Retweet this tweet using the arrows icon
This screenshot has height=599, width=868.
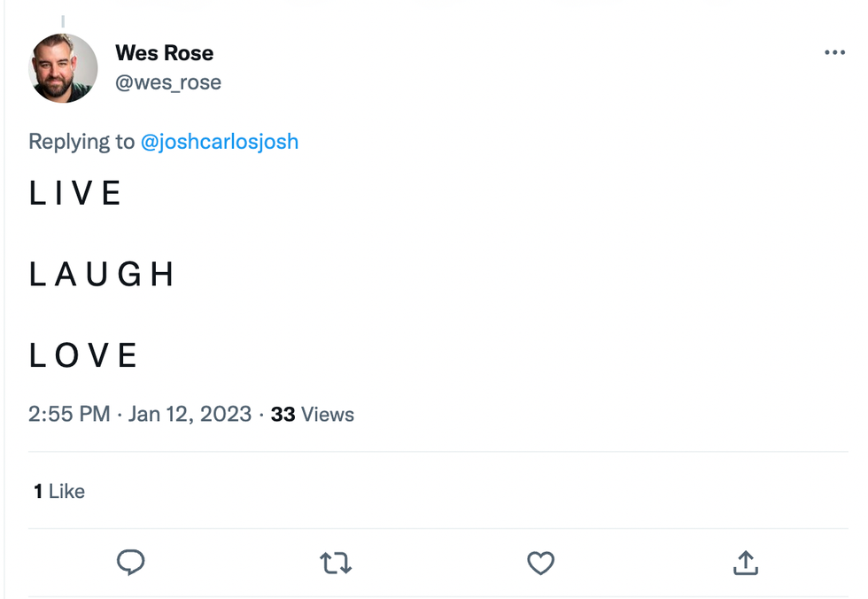coord(336,563)
